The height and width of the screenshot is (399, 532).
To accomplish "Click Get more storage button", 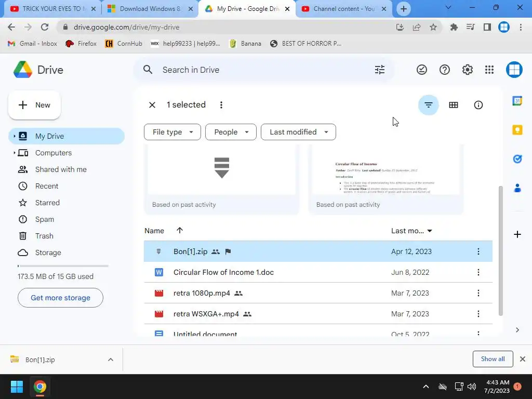I will pos(60,298).
